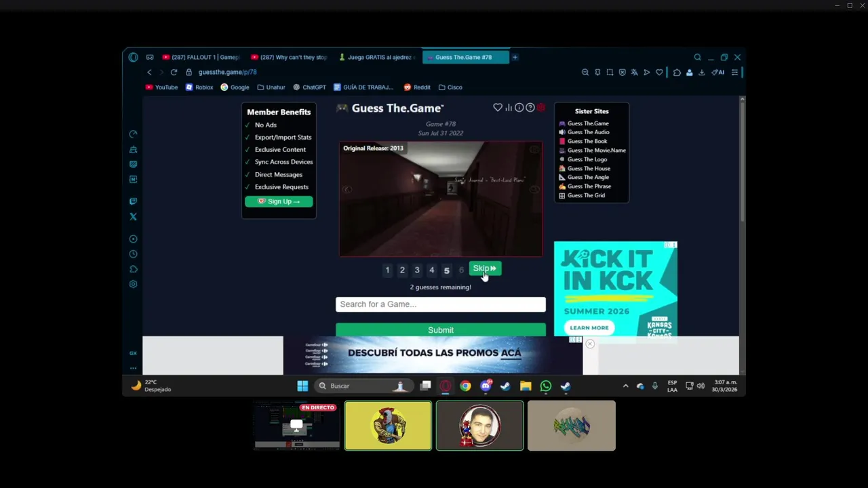
Task: Select the Guess The.Game #78 tab
Action: 465,58
